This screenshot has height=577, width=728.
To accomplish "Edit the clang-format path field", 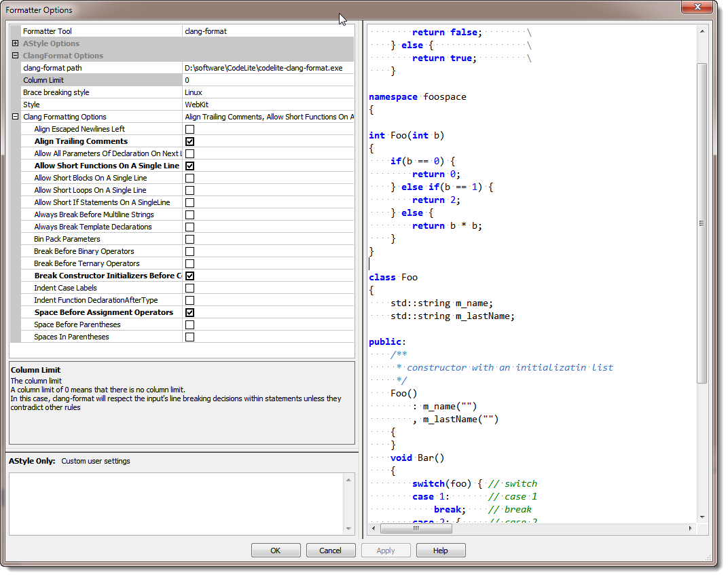I will [x=268, y=68].
